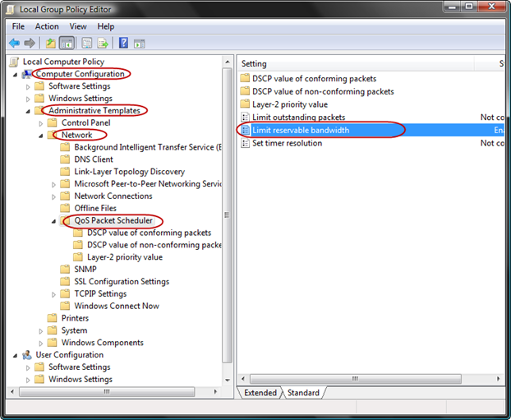Click the Show/Hide Action Pane icon
511x420 pixels.
click(x=140, y=44)
